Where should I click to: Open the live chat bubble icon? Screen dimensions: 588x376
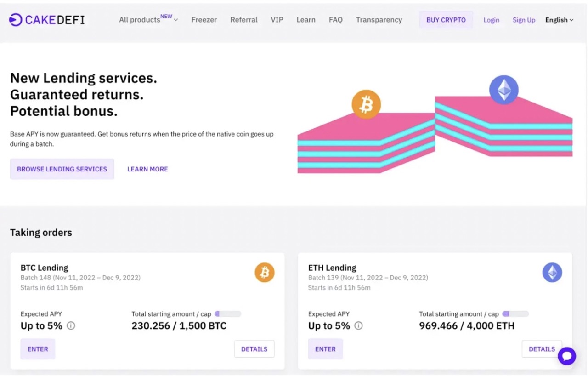click(567, 356)
